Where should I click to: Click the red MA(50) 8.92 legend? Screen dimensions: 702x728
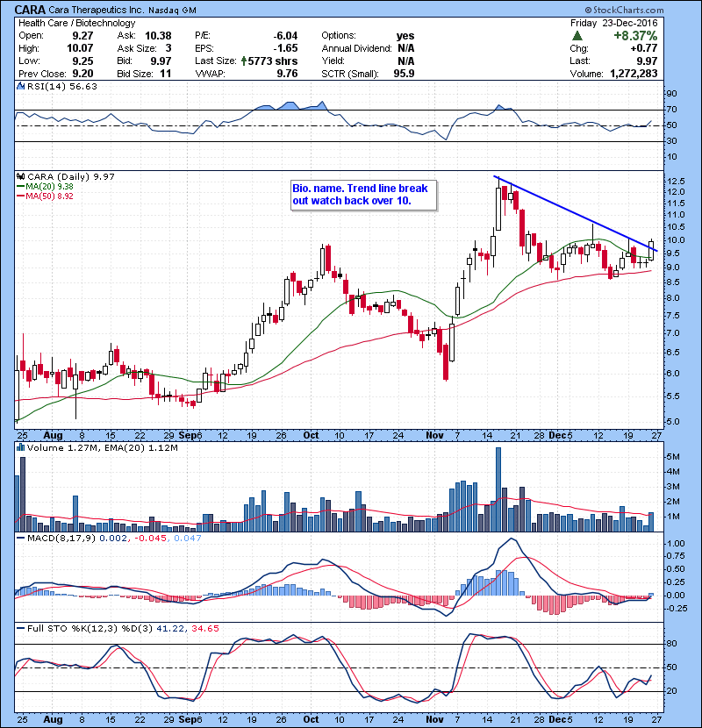click(45, 196)
